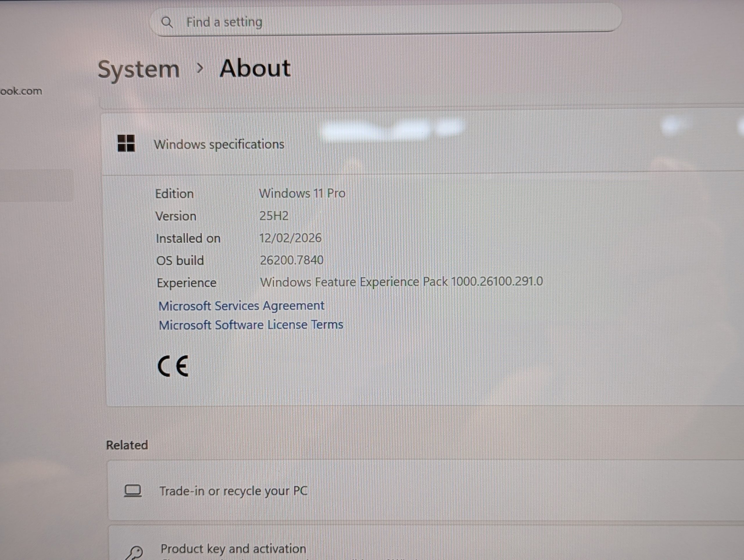Click the About page title
744x560 pixels.
click(255, 68)
